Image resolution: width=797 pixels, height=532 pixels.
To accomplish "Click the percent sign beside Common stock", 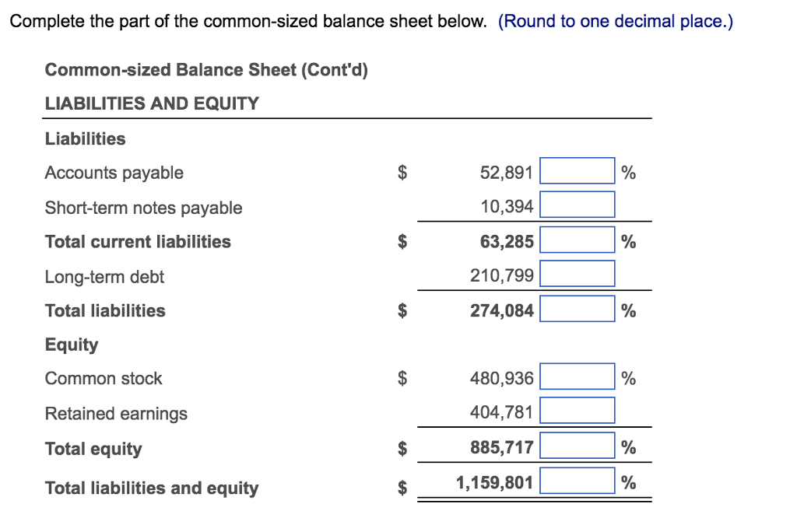I will [x=628, y=378].
